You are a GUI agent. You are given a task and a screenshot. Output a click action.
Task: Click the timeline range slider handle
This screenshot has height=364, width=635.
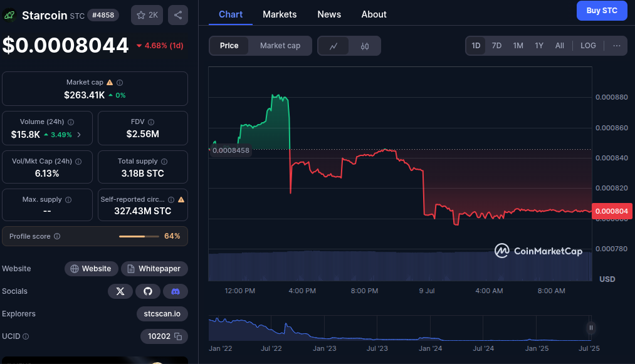tap(590, 328)
